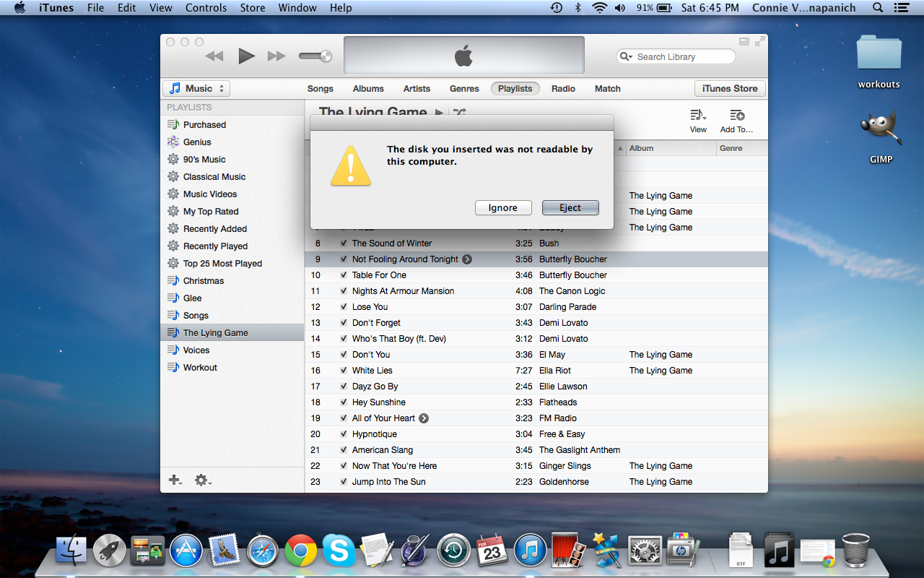
Task: Play The Lying Game playlist arrow
Action: pos(439,113)
